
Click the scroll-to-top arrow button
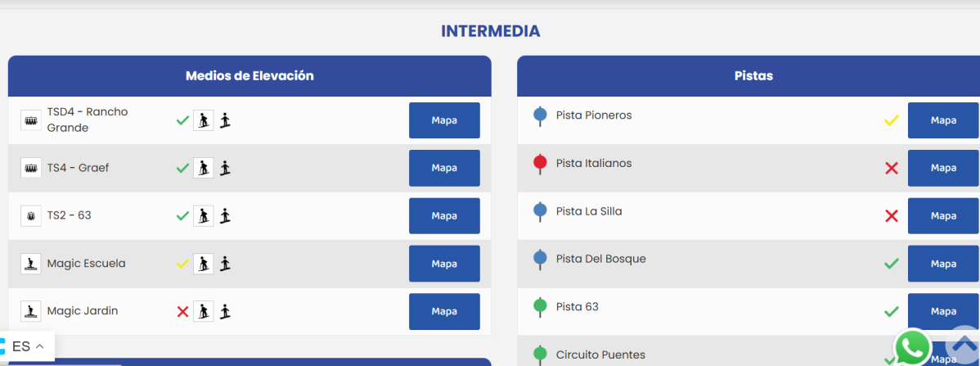pos(964,344)
